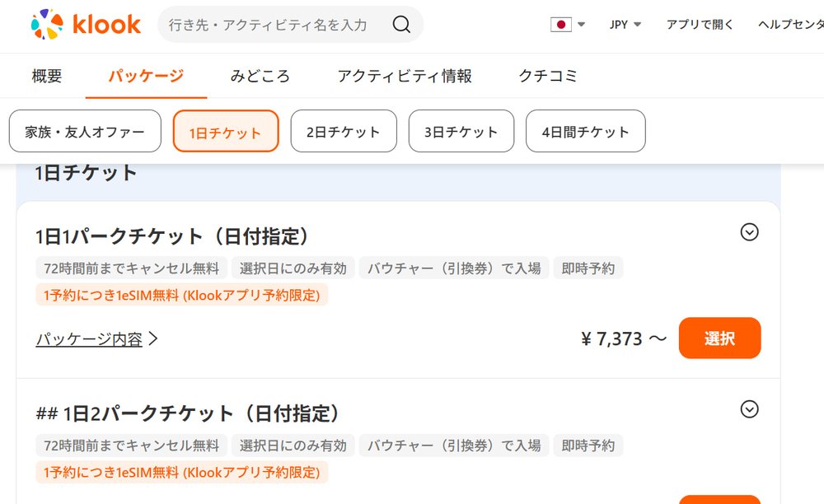This screenshot has height=504, width=824.
Task: Click the Japan flag language icon
Action: 561,25
